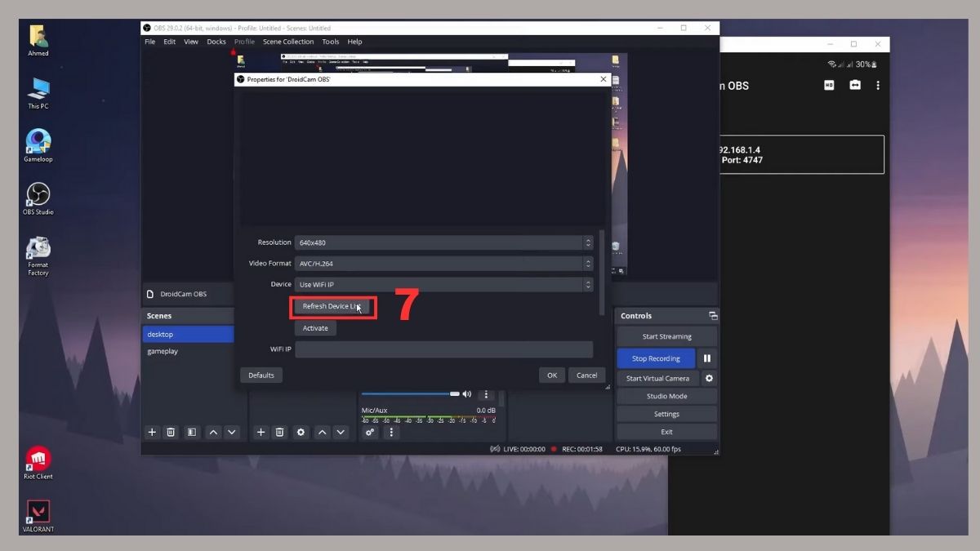Click Start Virtual Camera

click(x=657, y=378)
